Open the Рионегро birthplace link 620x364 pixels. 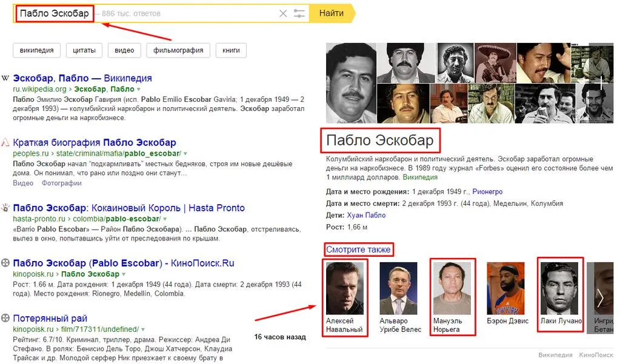tap(487, 191)
